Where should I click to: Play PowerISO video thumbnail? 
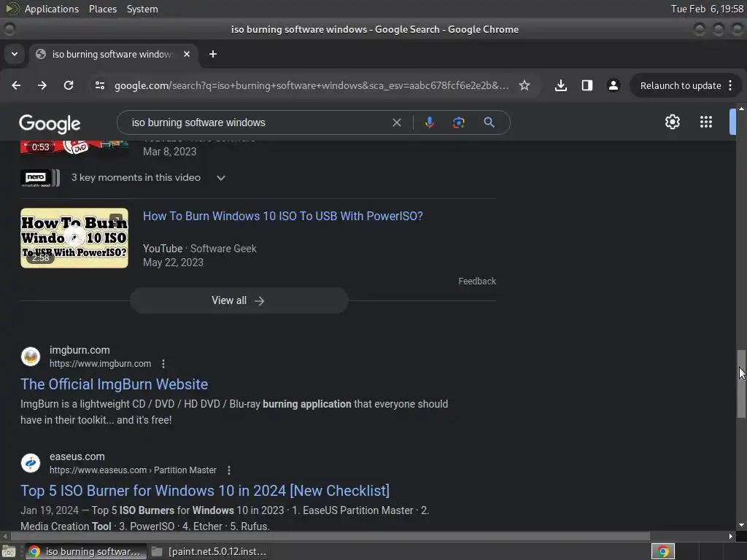(x=74, y=238)
